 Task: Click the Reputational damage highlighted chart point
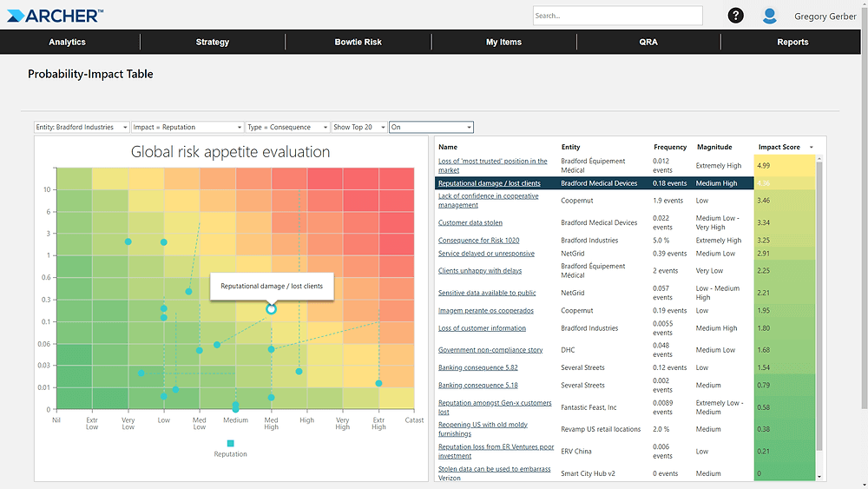coord(271,309)
